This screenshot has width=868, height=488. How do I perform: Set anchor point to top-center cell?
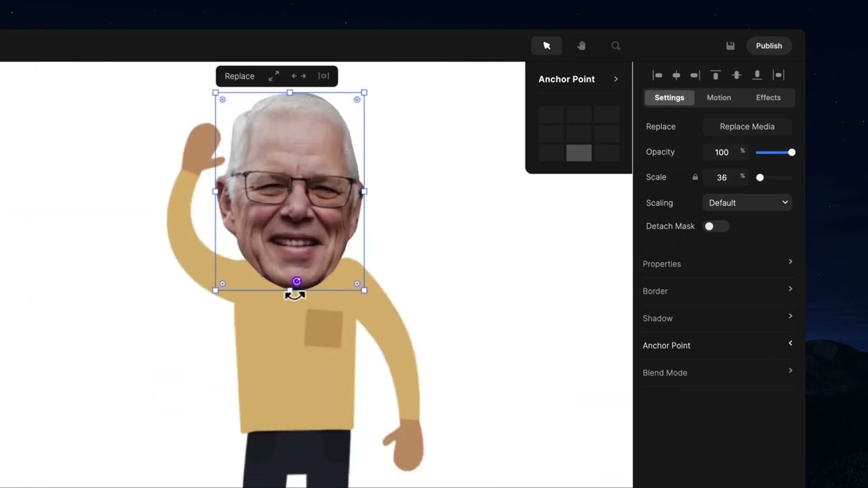point(579,115)
